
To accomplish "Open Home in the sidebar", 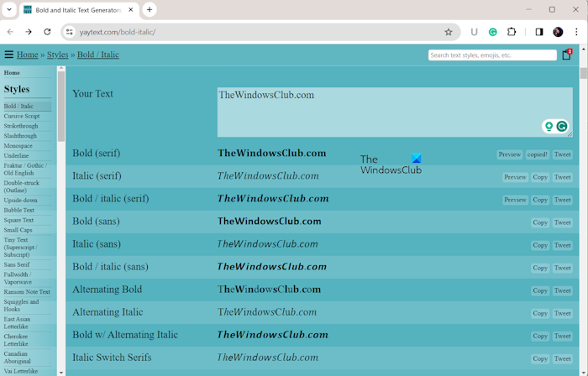I will pyautogui.click(x=12, y=73).
